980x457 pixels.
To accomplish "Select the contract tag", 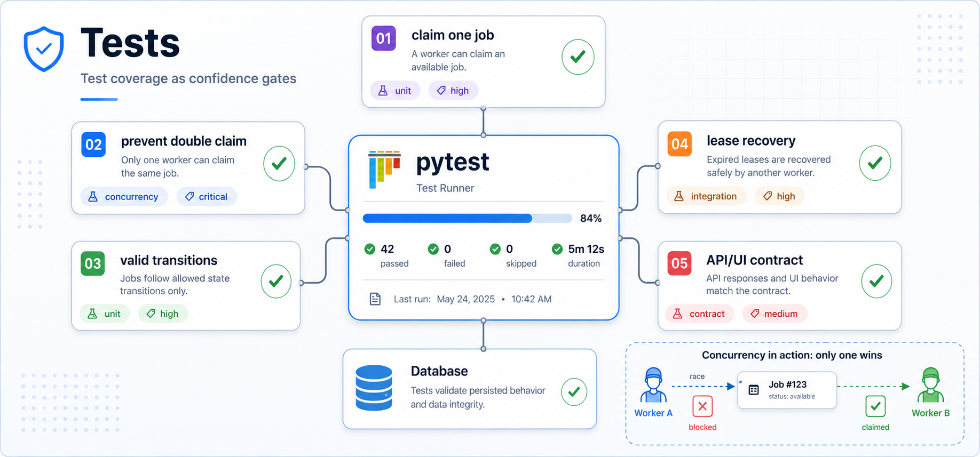I will tap(699, 314).
